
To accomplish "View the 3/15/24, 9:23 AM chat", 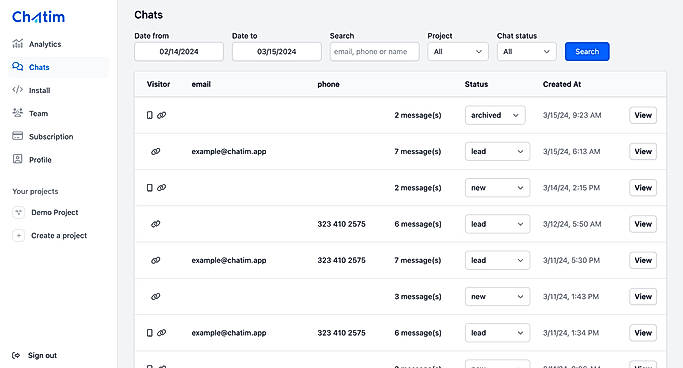I will point(643,115).
